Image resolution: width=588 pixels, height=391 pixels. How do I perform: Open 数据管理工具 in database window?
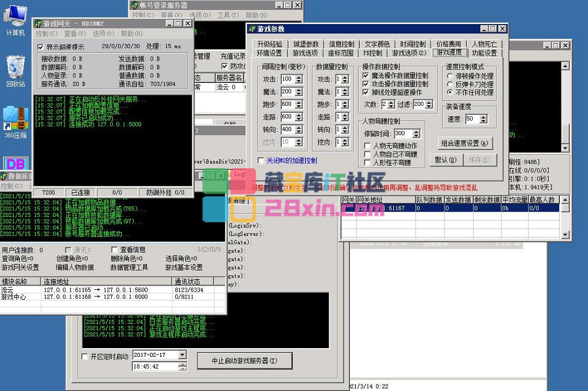click(x=129, y=268)
